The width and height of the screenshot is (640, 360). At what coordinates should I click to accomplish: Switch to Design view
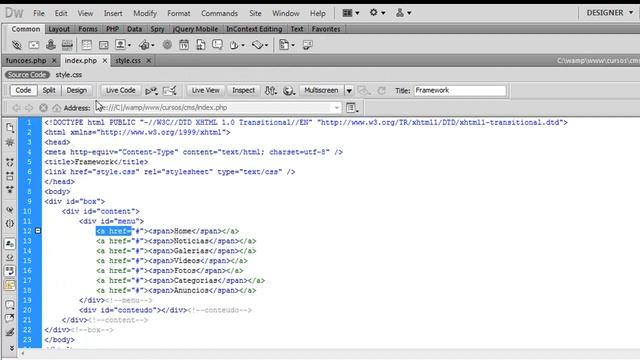click(x=76, y=90)
